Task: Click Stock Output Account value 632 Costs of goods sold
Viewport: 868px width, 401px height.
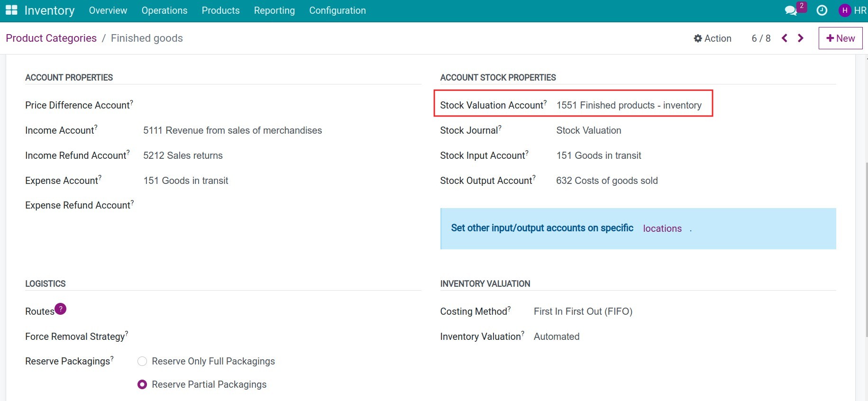Action: [607, 181]
